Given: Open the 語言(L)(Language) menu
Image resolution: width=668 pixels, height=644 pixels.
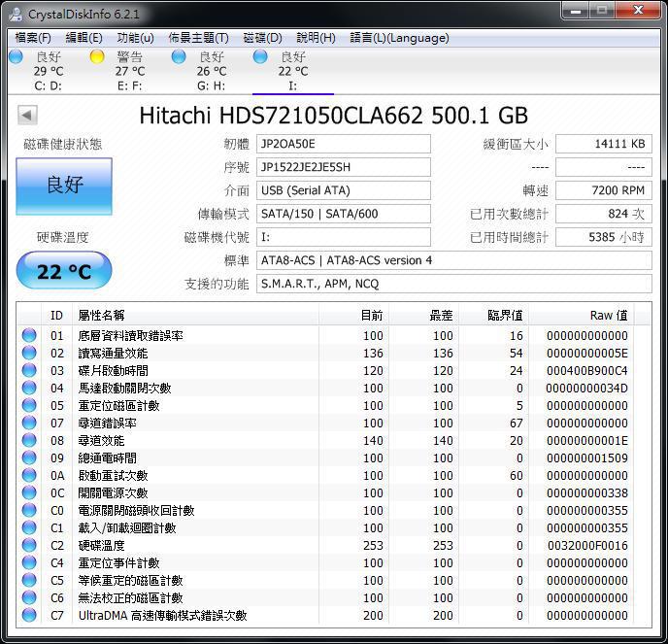Looking at the screenshot, I should click(x=399, y=38).
